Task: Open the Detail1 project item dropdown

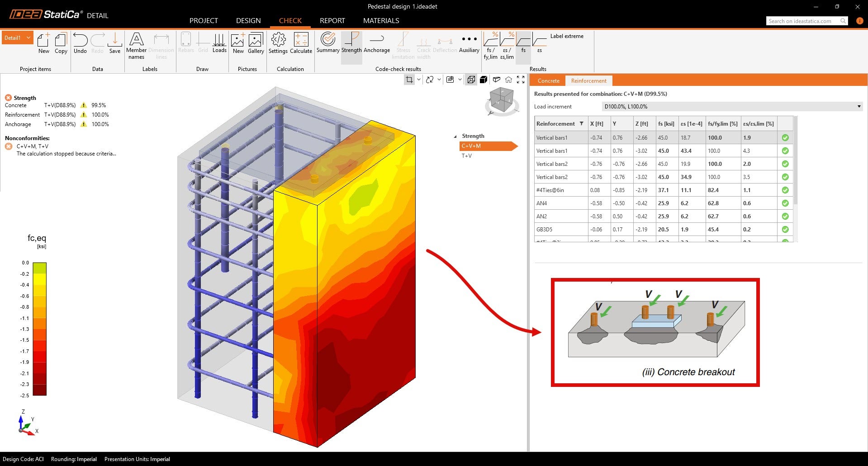Action: pos(28,38)
